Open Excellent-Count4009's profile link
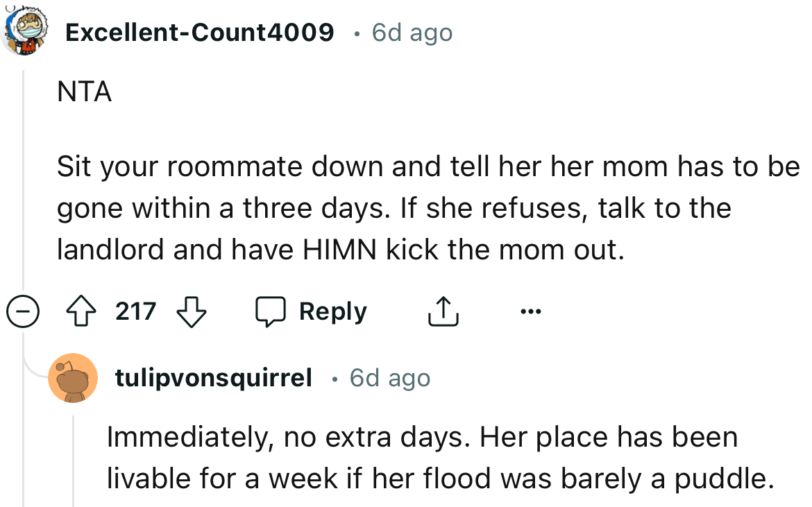Viewport: 812px width, 507px height. pyautogui.click(x=200, y=31)
